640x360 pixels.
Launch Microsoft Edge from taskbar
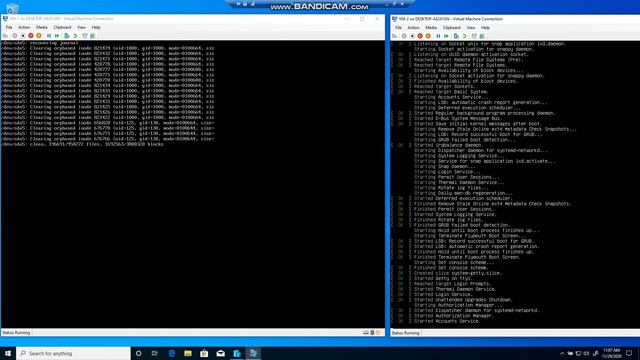tap(171, 353)
